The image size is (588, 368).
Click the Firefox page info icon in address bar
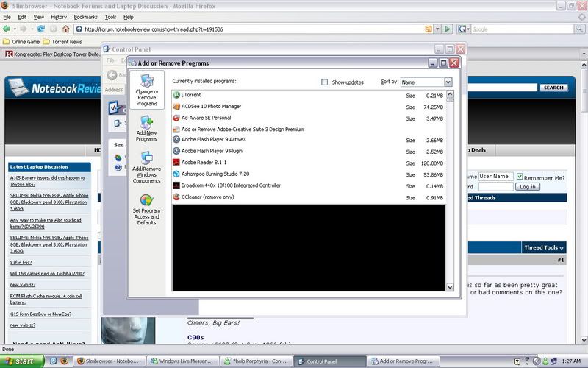coord(79,29)
